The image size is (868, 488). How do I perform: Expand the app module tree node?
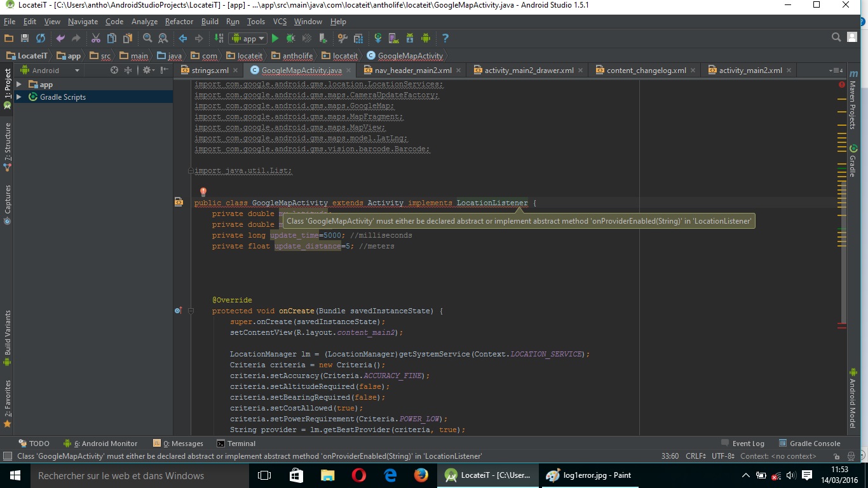point(18,84)
